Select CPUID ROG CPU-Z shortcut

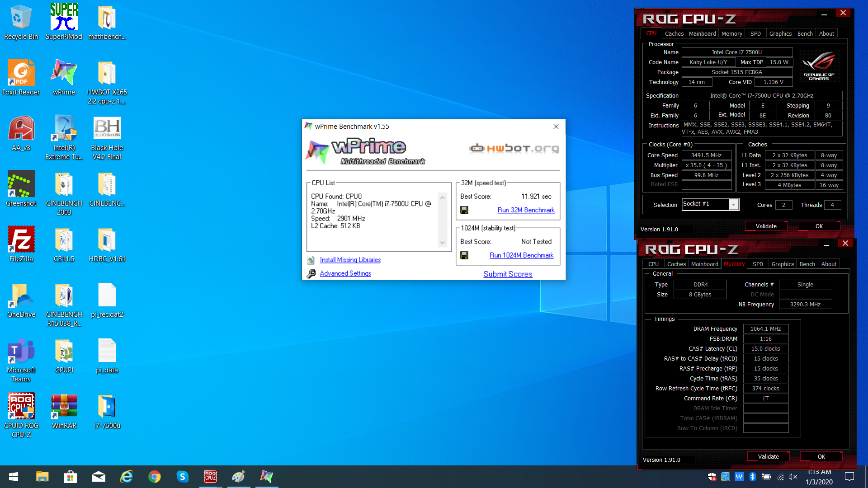pos(21,415)
